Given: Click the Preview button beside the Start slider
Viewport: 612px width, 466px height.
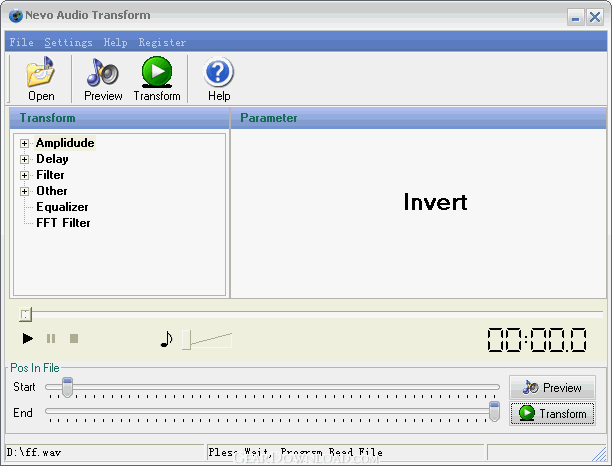Looking at the screenshot, I should tap(552, 388).
